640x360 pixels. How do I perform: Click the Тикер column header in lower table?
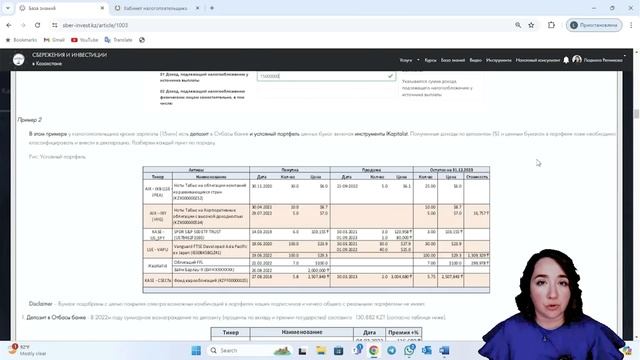231,333
